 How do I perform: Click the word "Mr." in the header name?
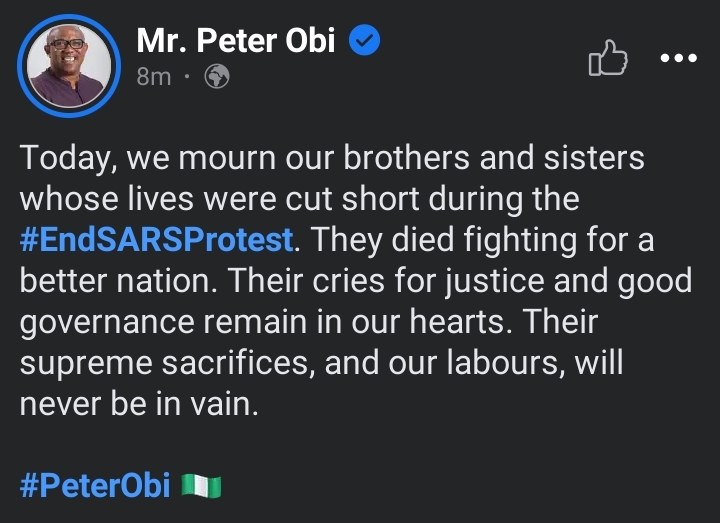pyautogui.click(x=159, y=42)
